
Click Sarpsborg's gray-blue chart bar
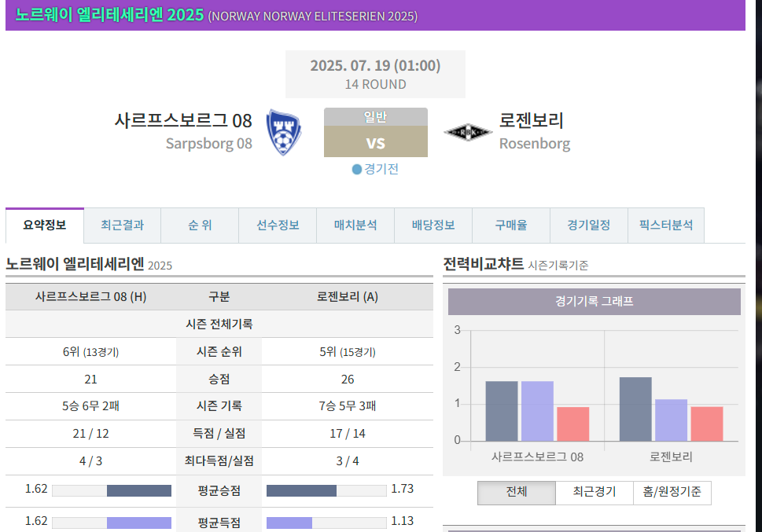click(x=502, y=411)
